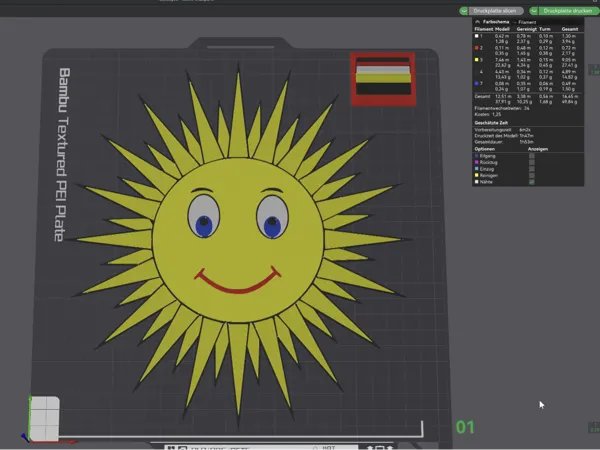Open the dropdown arrow beside Druckplatte drucken
Viewport: 600px width, 450px height.
tap(534, 11)
